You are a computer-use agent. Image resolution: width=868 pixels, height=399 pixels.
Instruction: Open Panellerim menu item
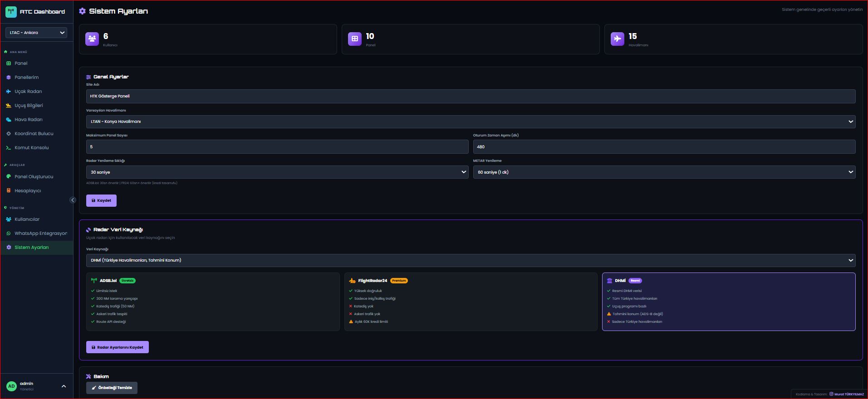tap(36, 78)
